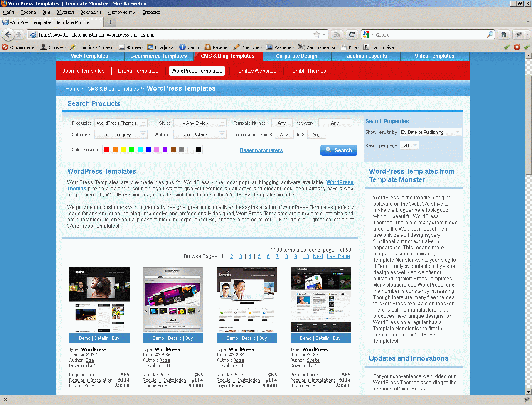Switch to the Corporate Design tab

click(297, 56)
